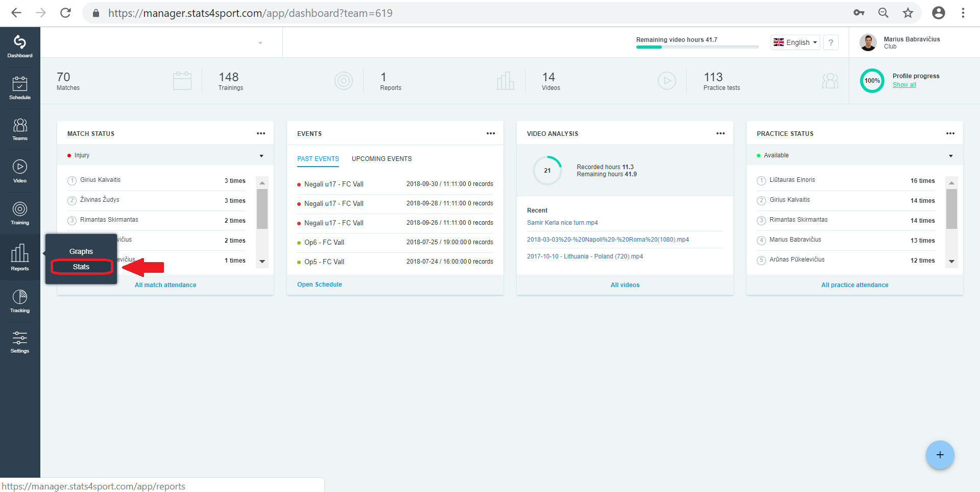Screen dimensions: 980x492
Task: Click the Videos play circle icon
Action: (667, 81)
